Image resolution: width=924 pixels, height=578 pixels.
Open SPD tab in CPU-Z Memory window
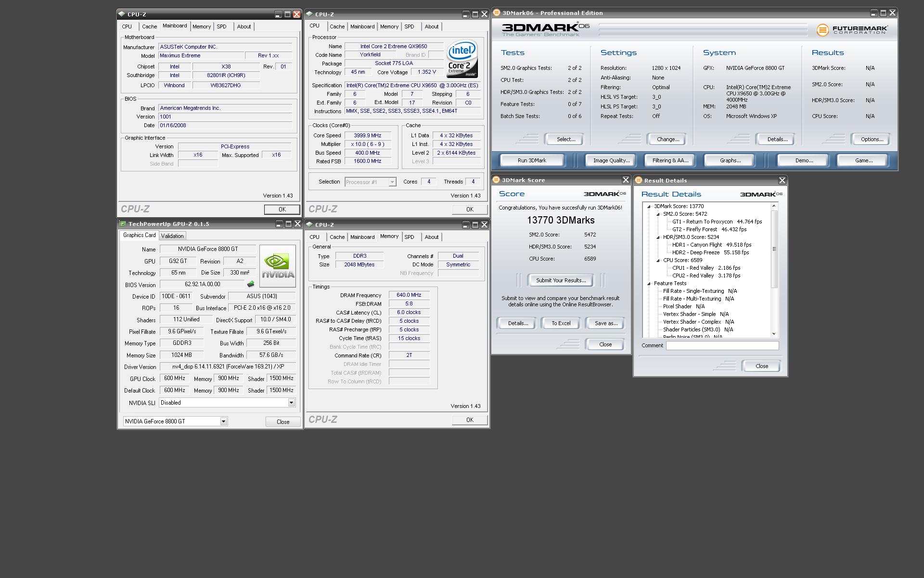coord(409,237)
